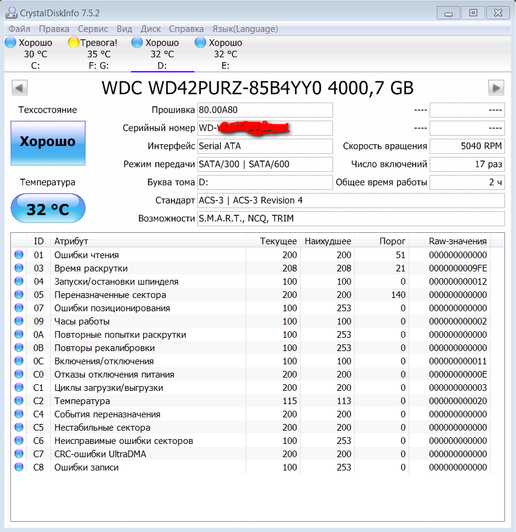The image size is (516, 532).
Task: Click the Буква тома field D:
Action: coord(265,182)
